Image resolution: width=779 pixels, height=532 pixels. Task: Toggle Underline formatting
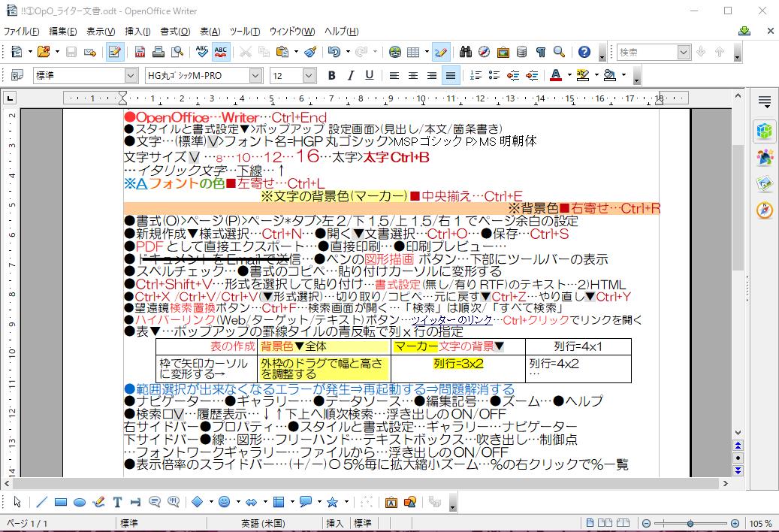point(369,75)
